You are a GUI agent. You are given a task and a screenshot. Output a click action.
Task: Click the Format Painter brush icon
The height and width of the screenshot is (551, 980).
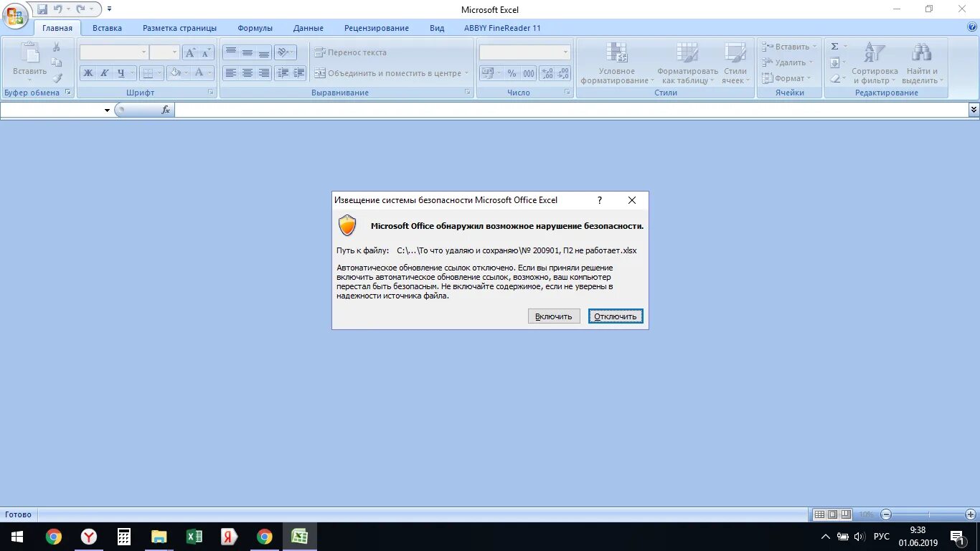[57, 78]
